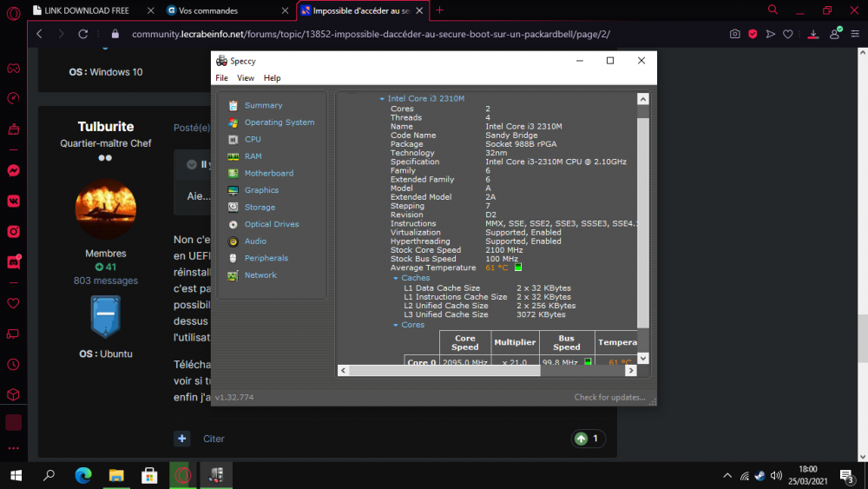Click the snapshot camera icon in address bar
Image resolution: width=868 pixels, height=489 pixels.
tap(735, 34)
